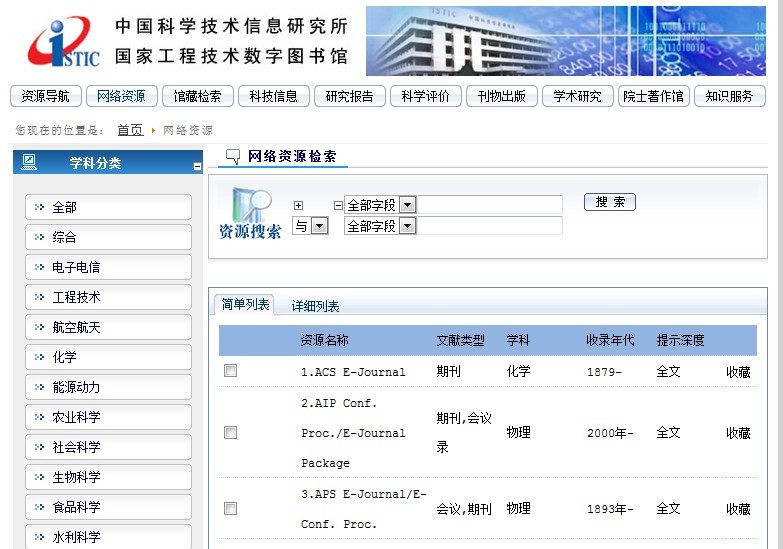Click the speech bubble icon beside 网络资源检索
The image size is (783, 549).
click(x=233, y=156)
